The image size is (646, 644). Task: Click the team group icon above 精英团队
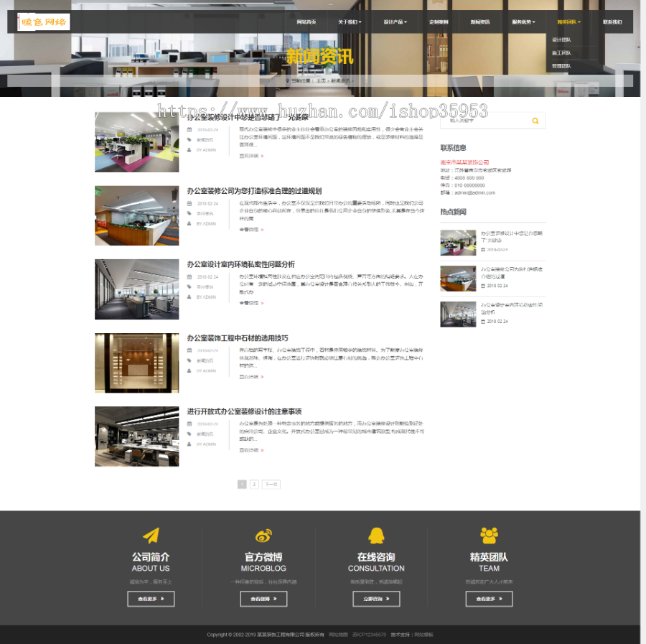click(489, 534)
